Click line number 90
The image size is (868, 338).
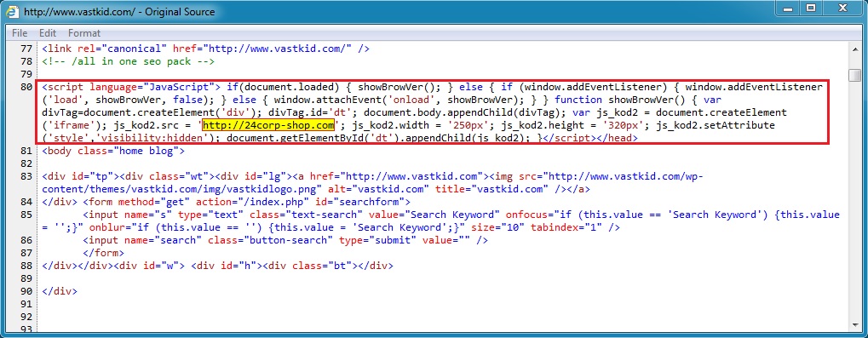(26, 291)
